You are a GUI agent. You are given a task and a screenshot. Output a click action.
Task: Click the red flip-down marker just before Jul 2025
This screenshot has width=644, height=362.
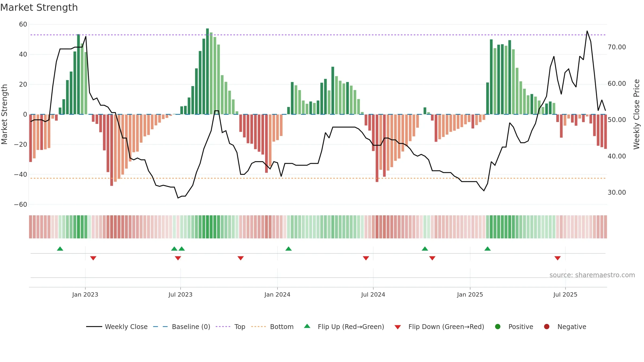[x=558, y=258]
